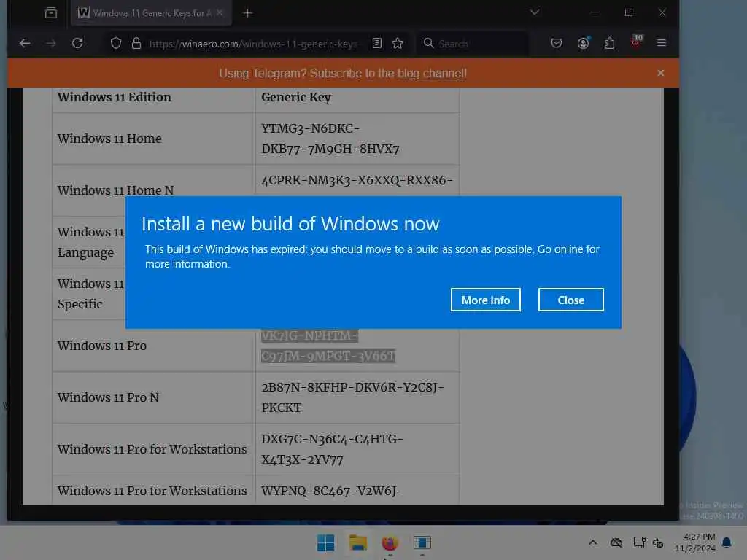Show hidden tray icons chevron
This screenshot has height=560, width=747.
(592, 542)
